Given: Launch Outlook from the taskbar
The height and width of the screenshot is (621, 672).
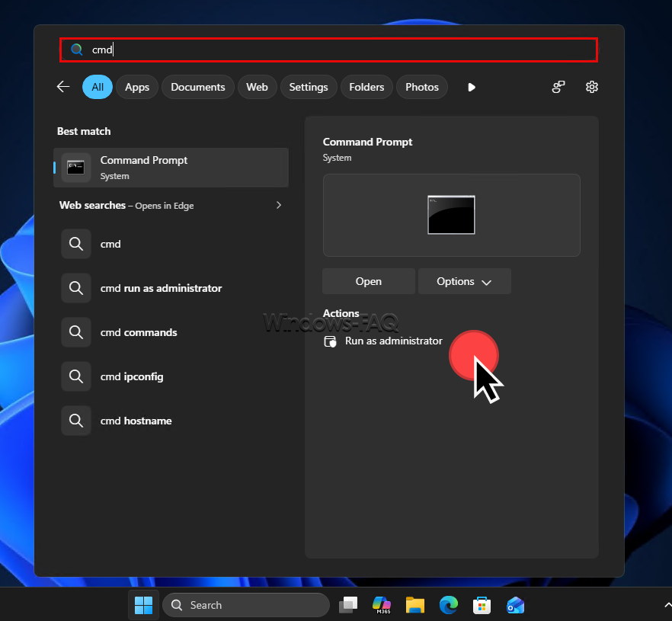Looking at the screenshot, I should tap(515, 605).
